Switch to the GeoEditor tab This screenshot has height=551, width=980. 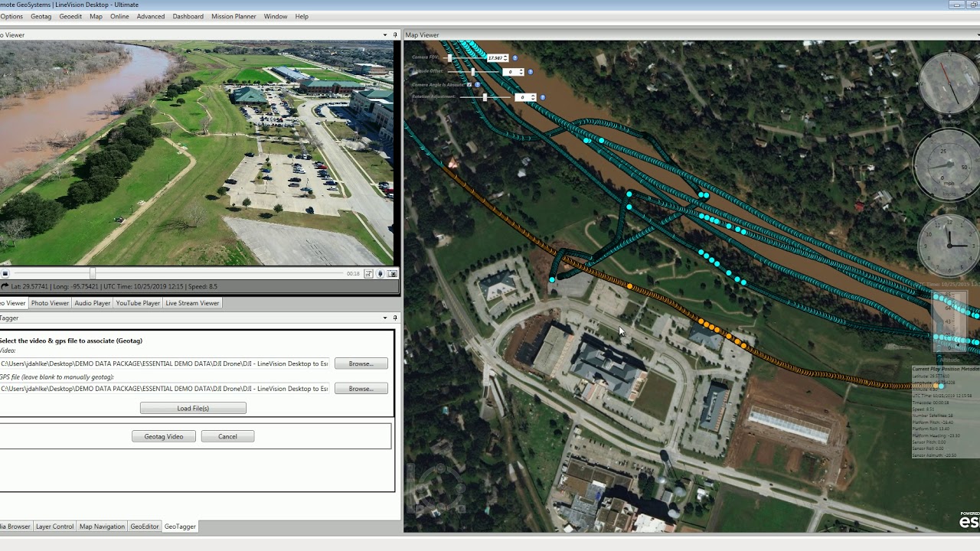click(x=145, y=527)
